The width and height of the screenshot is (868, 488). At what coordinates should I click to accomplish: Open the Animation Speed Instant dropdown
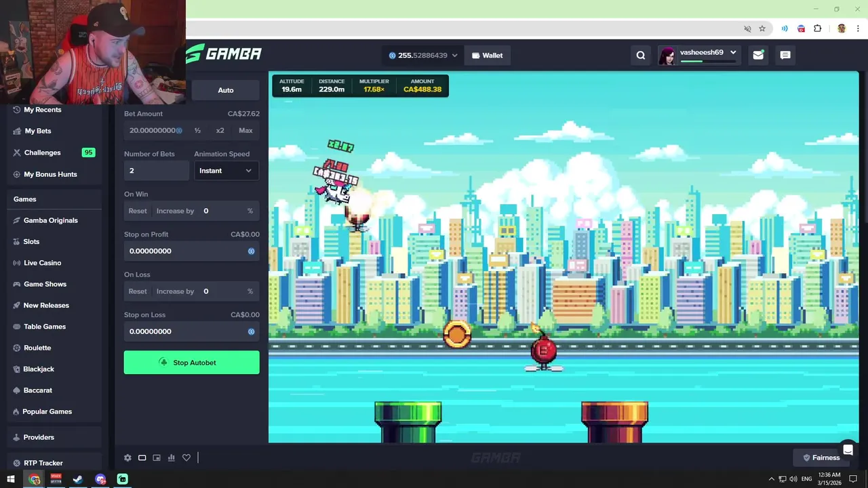[x=226, y=171]
